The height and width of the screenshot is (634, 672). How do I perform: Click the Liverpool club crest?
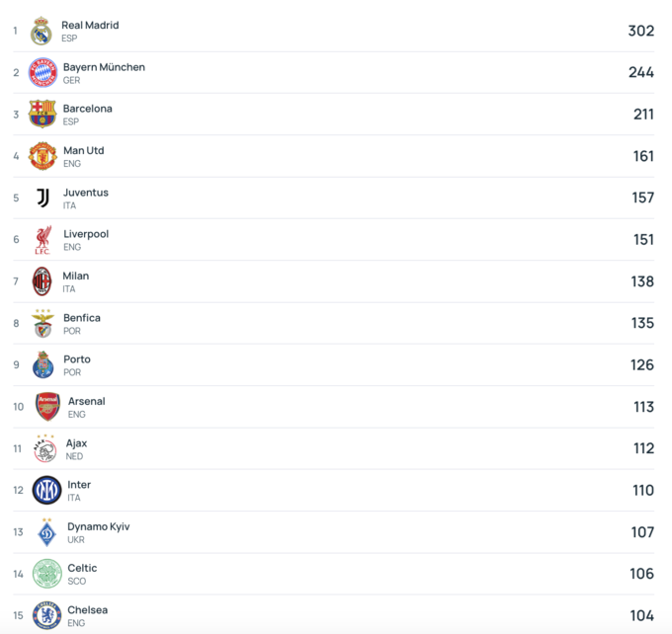click(42, 240)
